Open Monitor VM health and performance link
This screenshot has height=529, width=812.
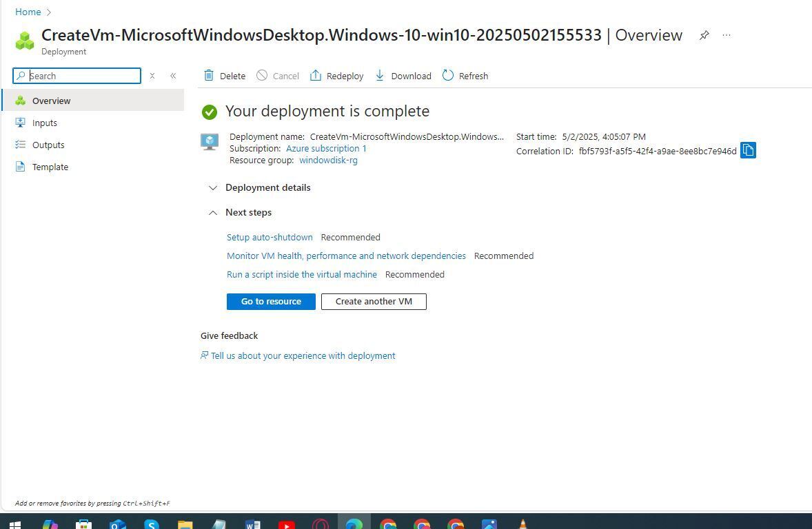point(346,256)
